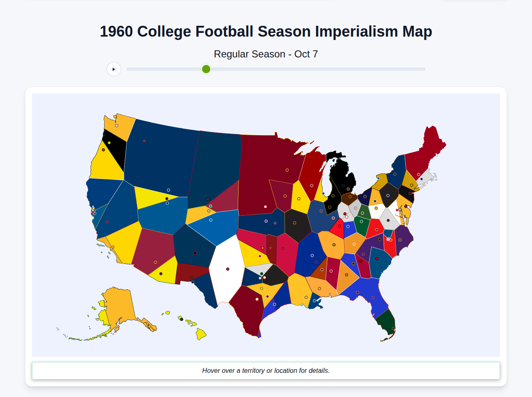Click the team marker in the yellow Washington territory
The image size is (532, 397).
coord(117,125)
